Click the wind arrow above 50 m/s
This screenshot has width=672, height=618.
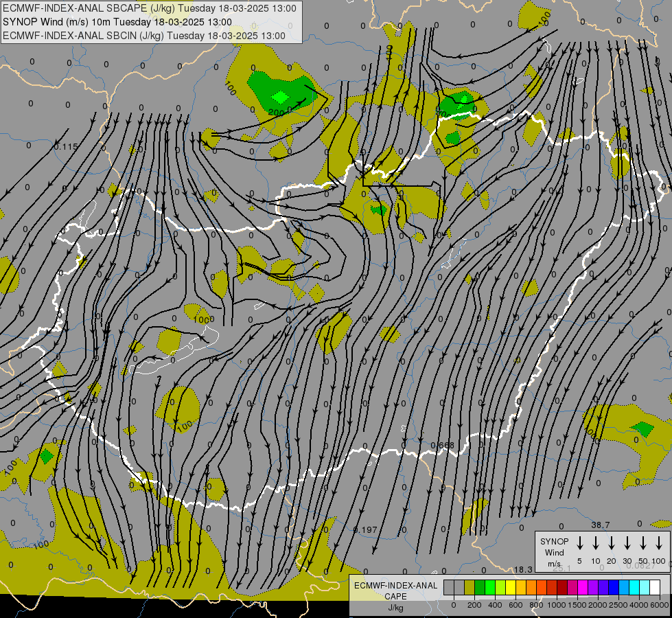coord(643,542)
